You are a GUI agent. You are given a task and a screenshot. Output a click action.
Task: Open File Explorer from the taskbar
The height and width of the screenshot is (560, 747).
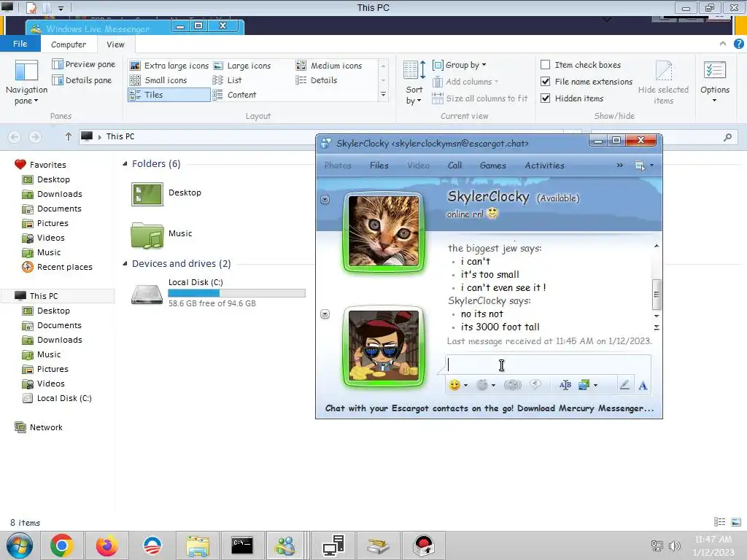pyautogui.click(x=197, y=545)
